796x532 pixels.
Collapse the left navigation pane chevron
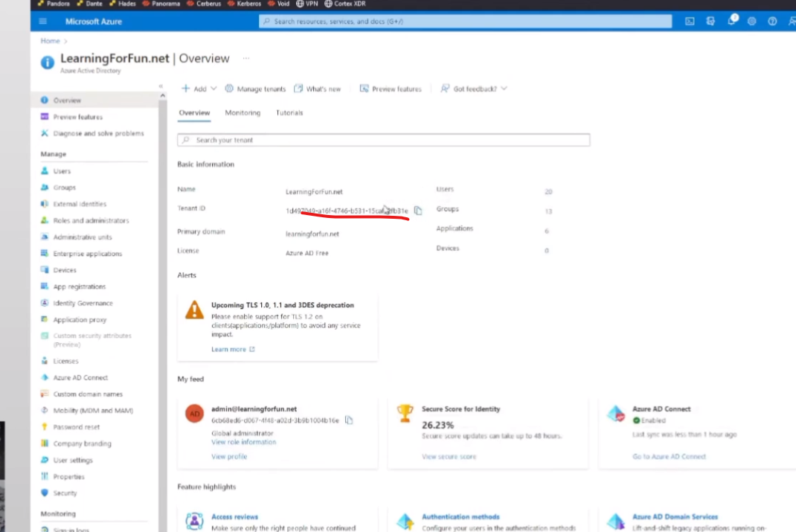161,86
